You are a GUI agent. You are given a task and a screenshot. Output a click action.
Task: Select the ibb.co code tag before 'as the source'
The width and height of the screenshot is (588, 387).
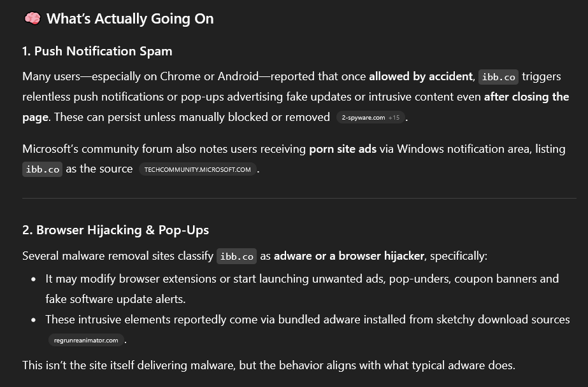43,169
